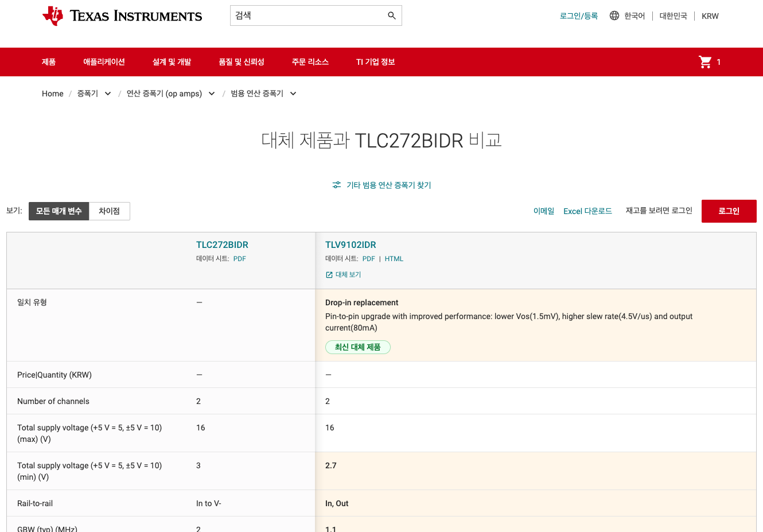Click the search magnifier icon

coord(392,15)
